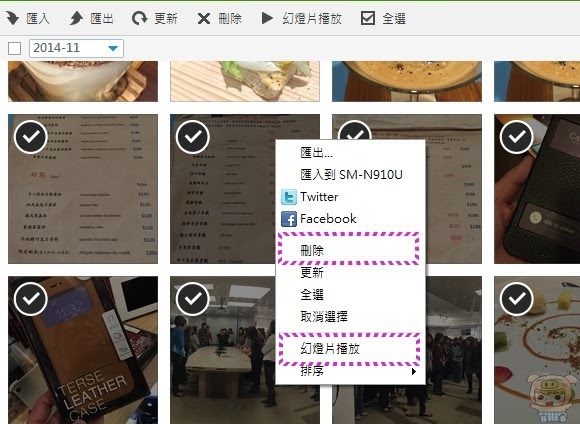Select 匯入到 SM-N910U in the context menu
Screen dimensions: 580x424
351,175
